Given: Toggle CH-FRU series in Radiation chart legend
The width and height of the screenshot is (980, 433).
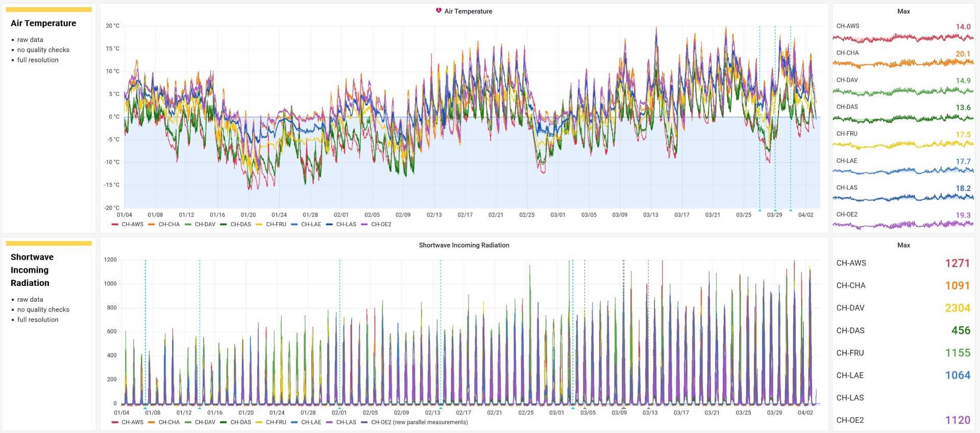Looking at the screenshot, I should click(x=276, y=422).
